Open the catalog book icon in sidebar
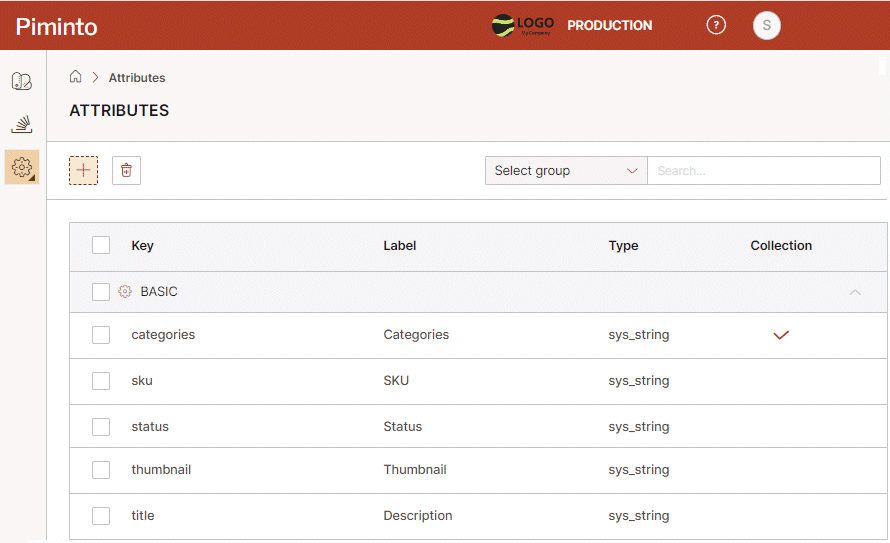Screen dimensions: 890x543 tap(22, 81)
